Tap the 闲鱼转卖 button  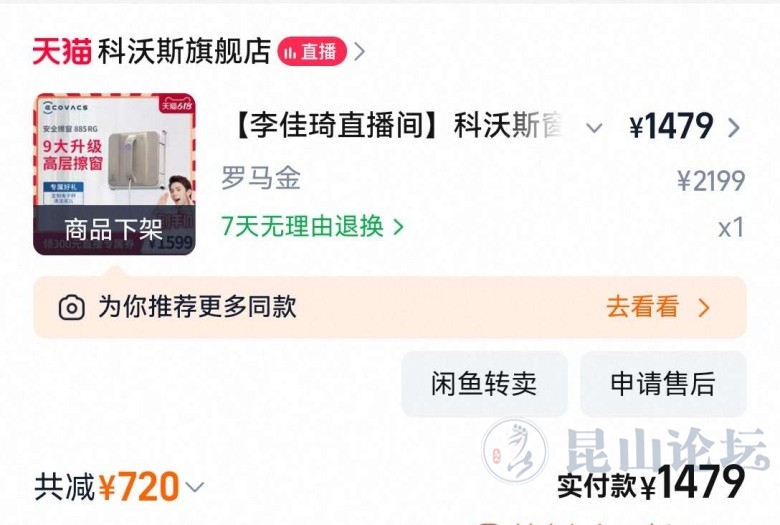tap(485, 384)
